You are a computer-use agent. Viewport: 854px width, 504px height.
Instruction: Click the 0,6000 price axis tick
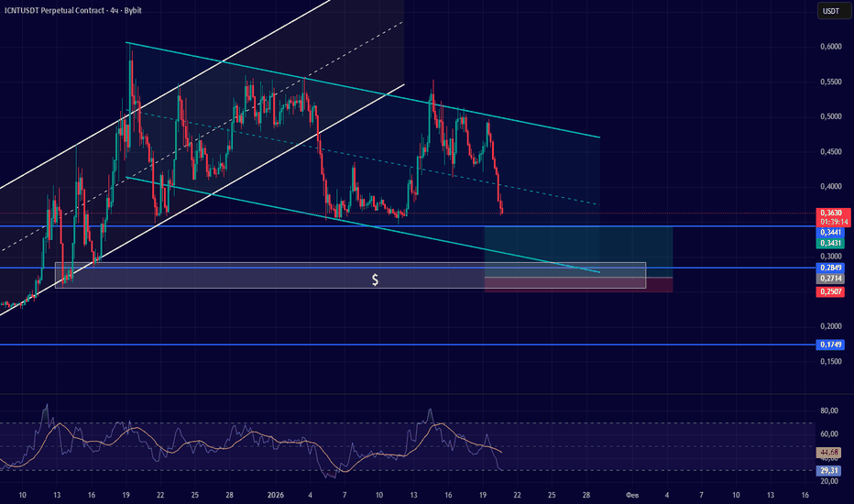click(x=830, y=47)
